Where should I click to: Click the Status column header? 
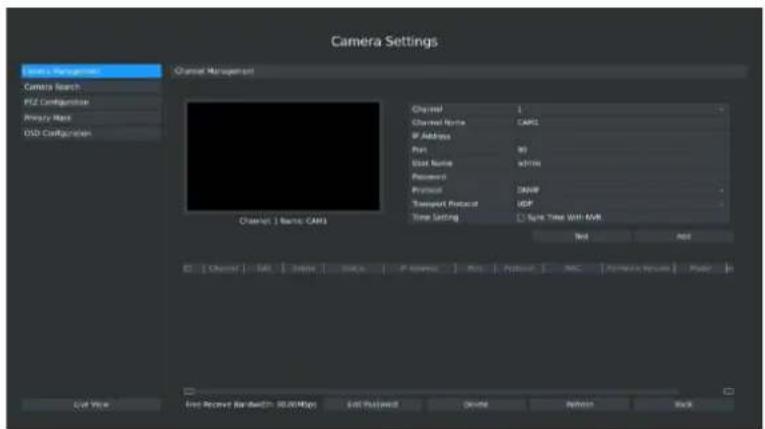click(353, 269)
